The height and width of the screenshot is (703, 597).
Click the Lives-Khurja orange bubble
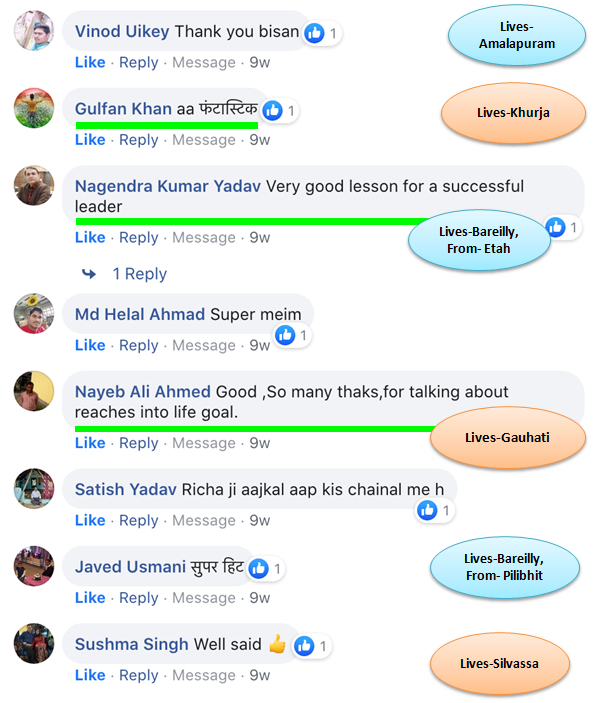point(513,113)
